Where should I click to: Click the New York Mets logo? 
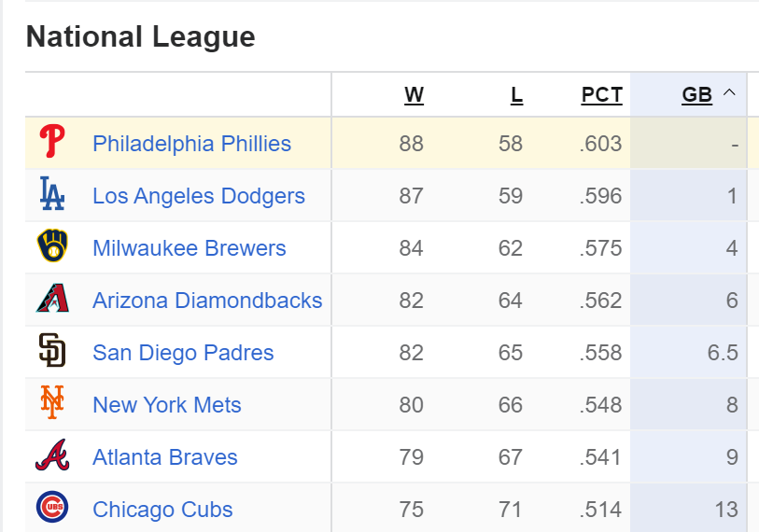pos(52,405)
